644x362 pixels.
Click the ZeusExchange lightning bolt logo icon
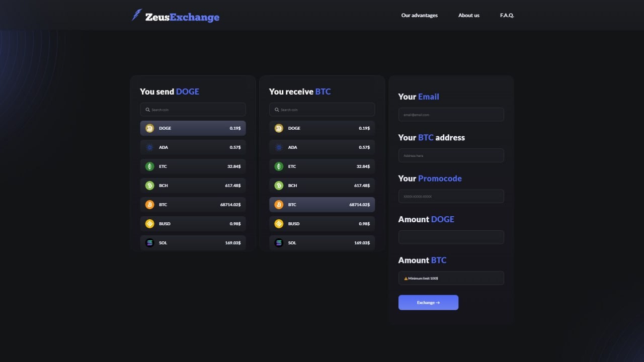137,15
